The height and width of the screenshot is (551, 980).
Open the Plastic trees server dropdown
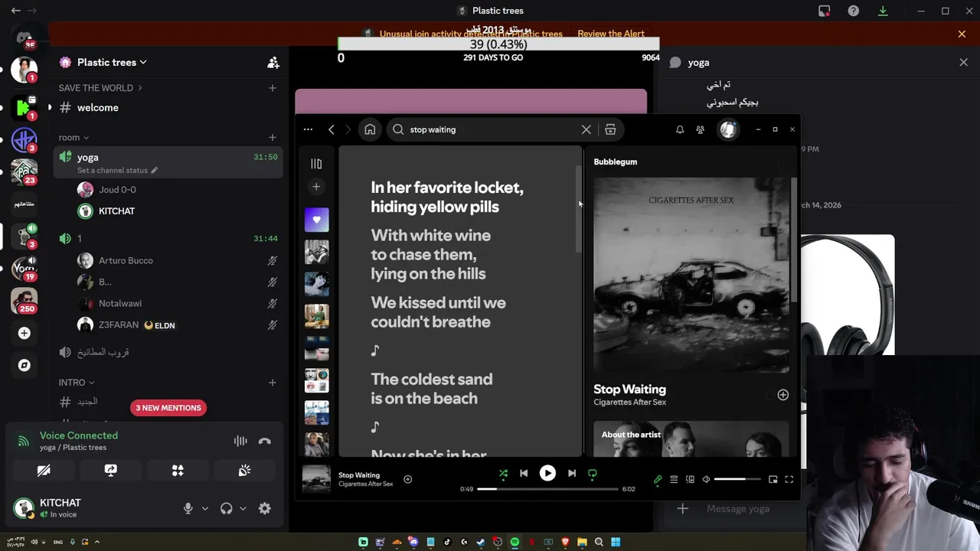pos(112,63)
